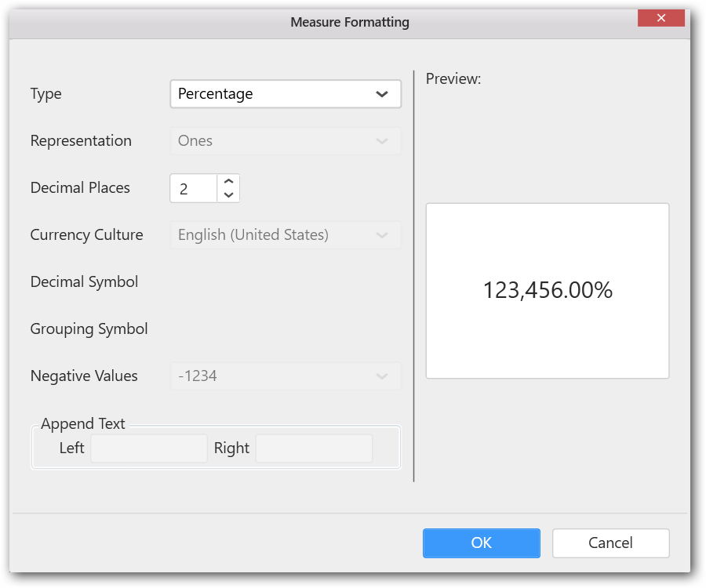The width and height of the screenshot is (706, 588).
Task: Increase decimal places with the up arrow
Action: [228, 181]
